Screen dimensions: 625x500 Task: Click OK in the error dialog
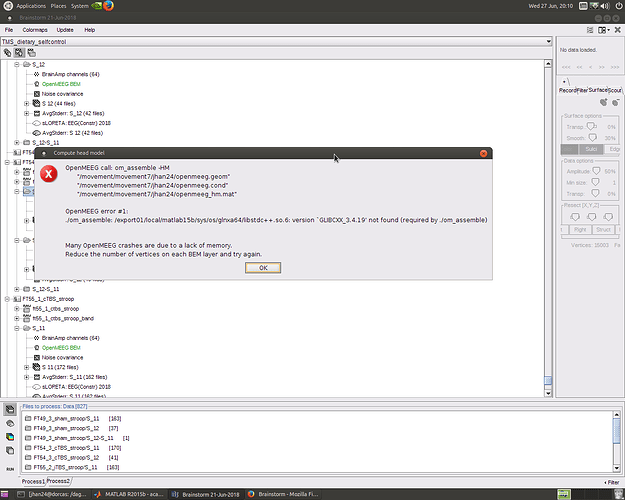pos(263,268)
